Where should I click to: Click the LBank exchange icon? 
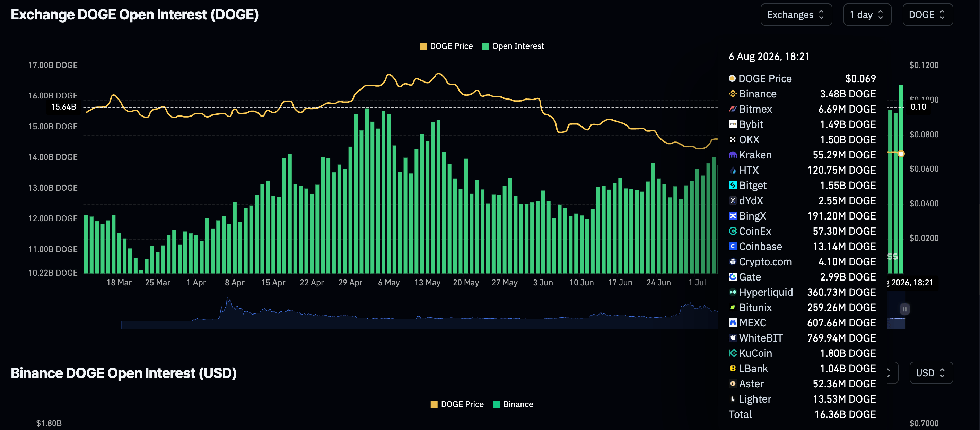tap(732, 368)
